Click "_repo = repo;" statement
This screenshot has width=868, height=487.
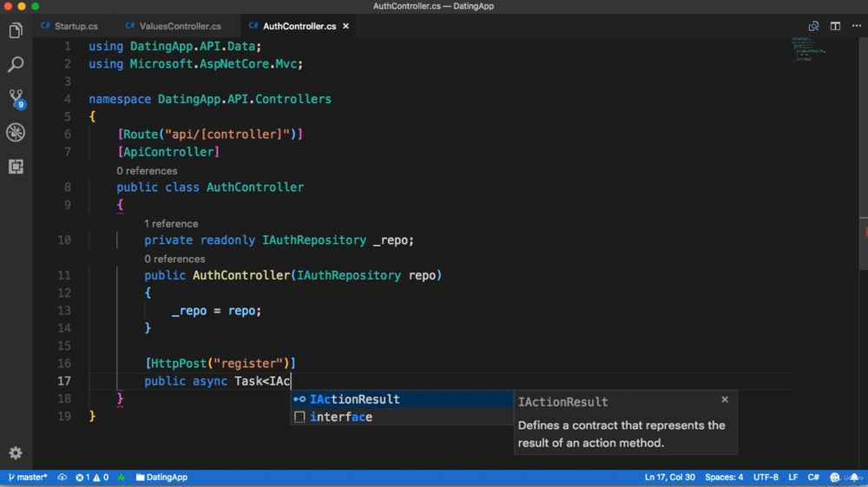216,311
